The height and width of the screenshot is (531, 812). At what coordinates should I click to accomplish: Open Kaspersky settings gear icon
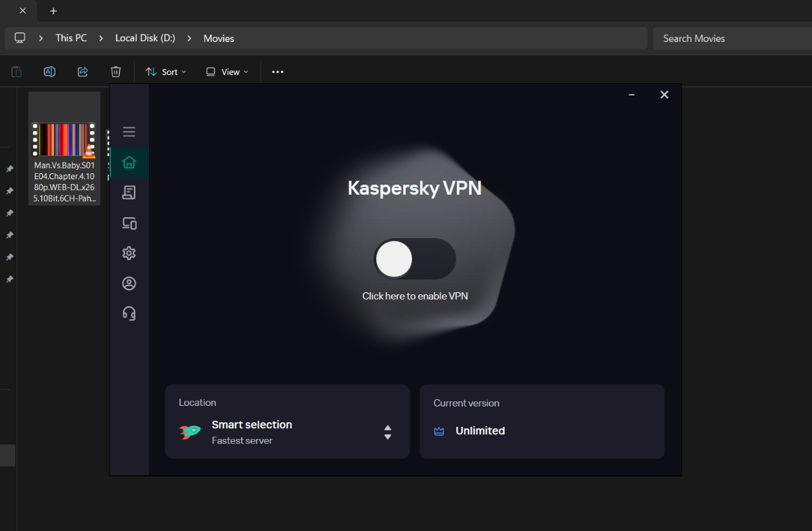click(129, 253)
